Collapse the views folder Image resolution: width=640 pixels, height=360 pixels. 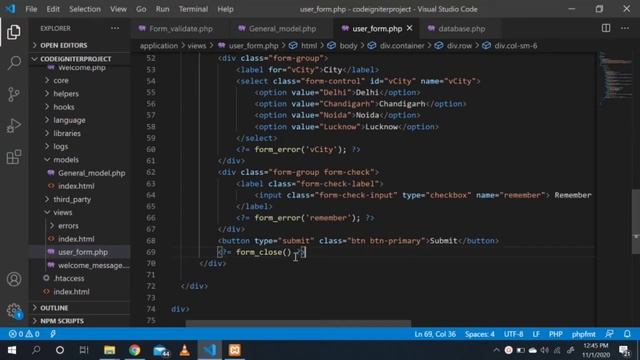62,212
